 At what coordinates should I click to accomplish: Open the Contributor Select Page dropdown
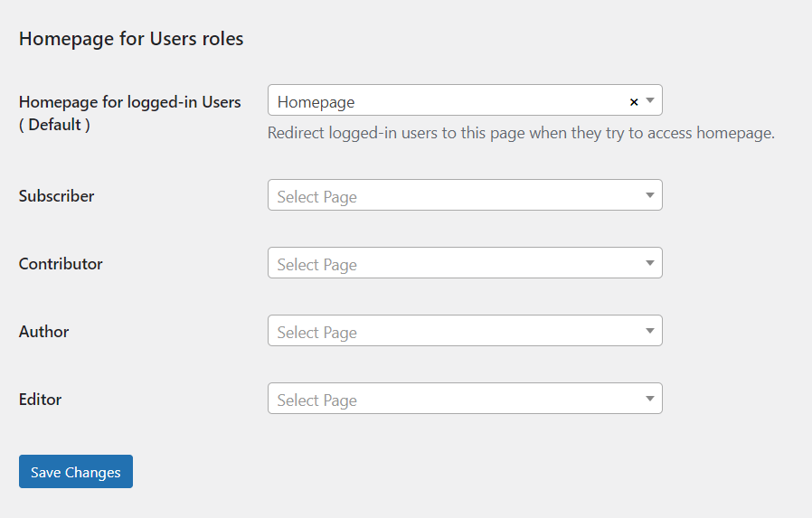[x=452, y=263]
